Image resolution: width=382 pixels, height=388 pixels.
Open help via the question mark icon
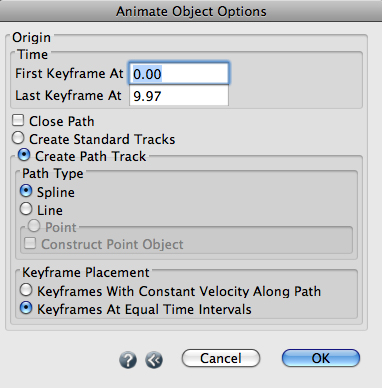[x=128, y=360]
